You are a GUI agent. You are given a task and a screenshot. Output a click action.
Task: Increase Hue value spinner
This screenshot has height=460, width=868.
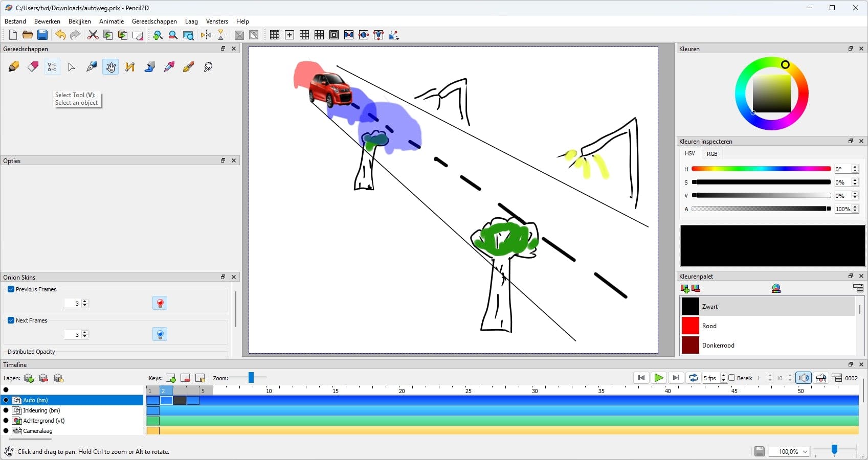tap(855, 167)
